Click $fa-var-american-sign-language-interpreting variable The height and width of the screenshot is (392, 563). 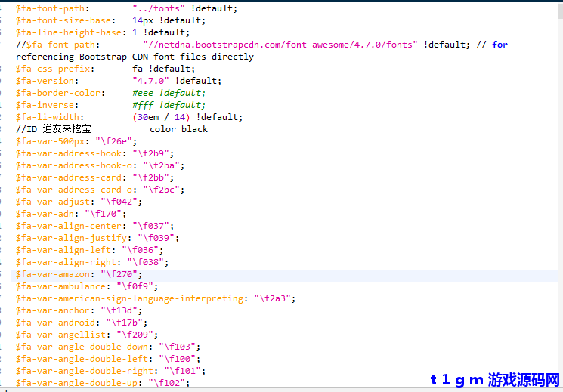coord(130,298)
